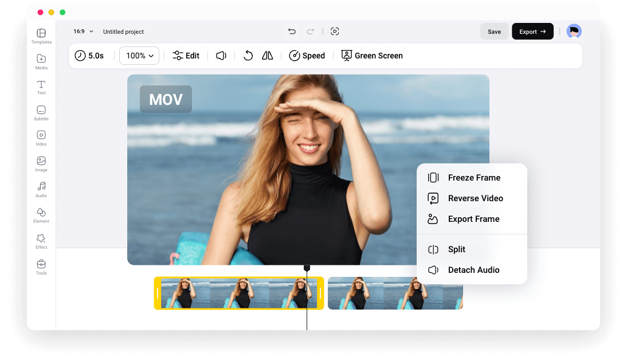The image size is (627, 364).
Task: Select Reverse Video menu option
Action: click(475, 198)
